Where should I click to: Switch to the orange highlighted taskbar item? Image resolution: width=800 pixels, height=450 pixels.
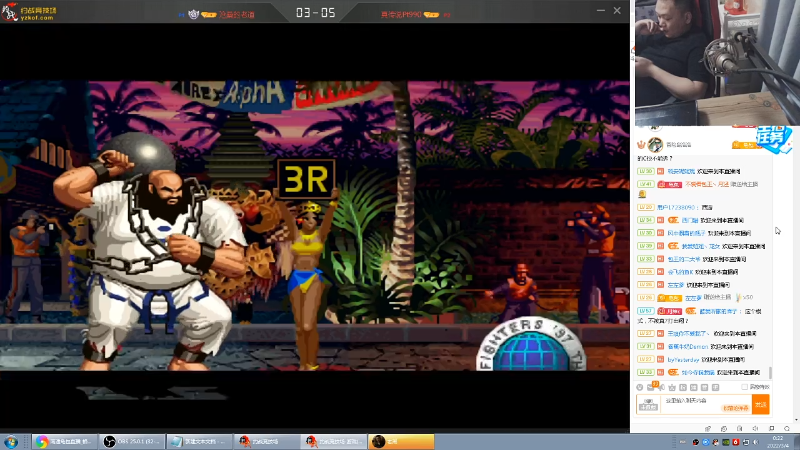point(401,441)
